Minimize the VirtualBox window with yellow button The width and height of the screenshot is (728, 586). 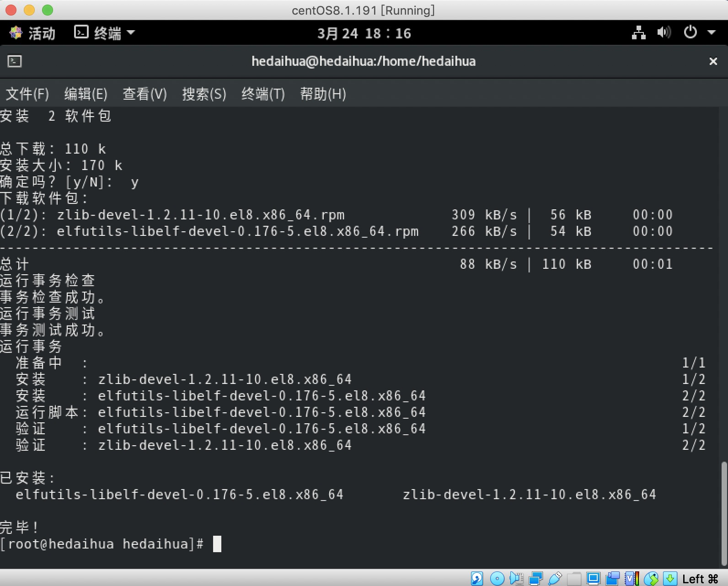(x=29, y=10)
